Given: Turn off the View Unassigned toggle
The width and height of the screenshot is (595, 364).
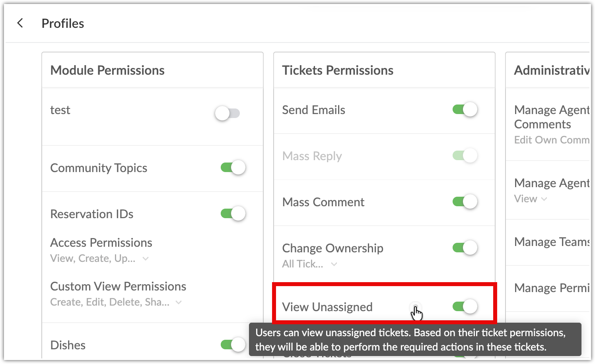Looking at the screenshot, I should pyautogui.click(x=465, y=306).
